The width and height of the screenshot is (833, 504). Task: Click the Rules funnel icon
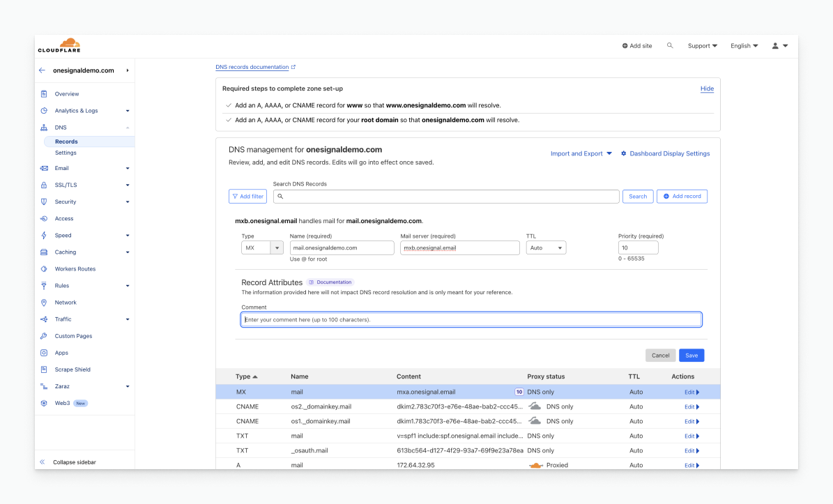[44, 286]
